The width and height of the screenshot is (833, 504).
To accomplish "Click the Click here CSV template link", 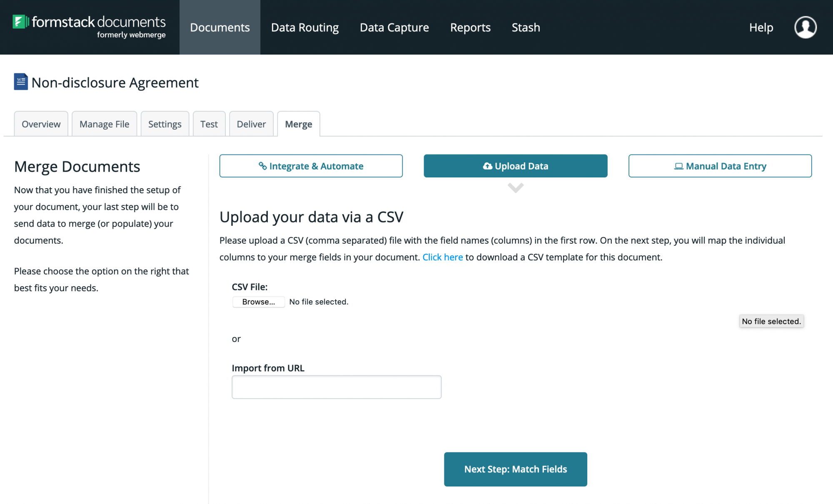I will [x=443, y=257].
